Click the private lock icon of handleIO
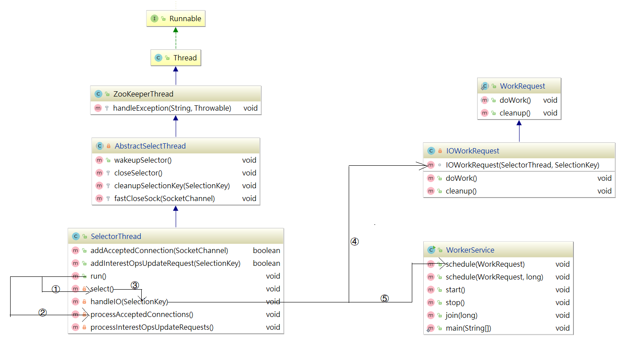The width and height of the screenshot is (644, 354). [x=84, y=302]
